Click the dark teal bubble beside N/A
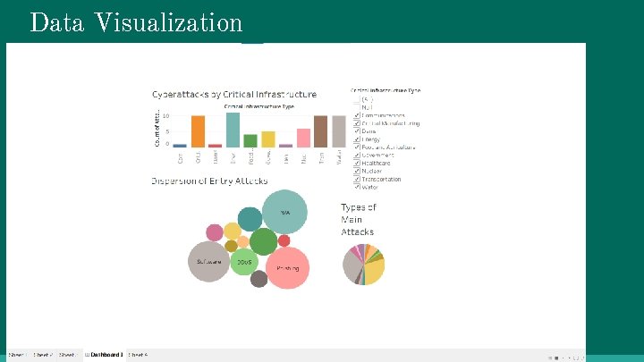644x362 pixels. [x=250, y=219]
